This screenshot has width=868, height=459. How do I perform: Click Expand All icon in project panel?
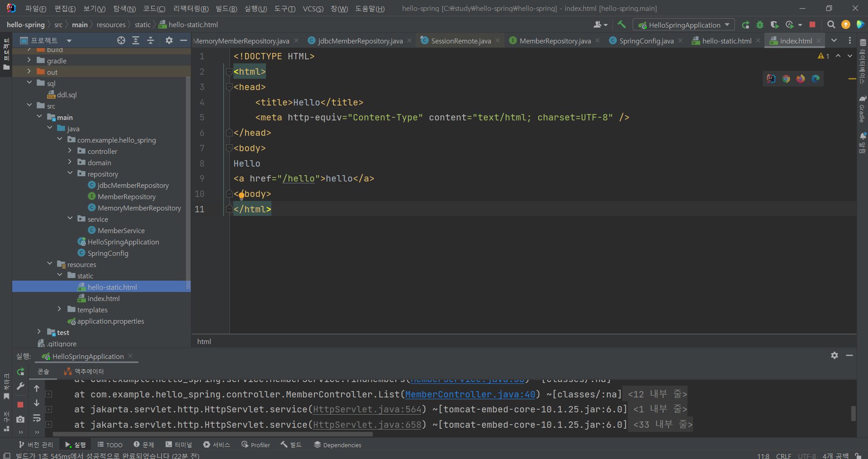[136, 40]
